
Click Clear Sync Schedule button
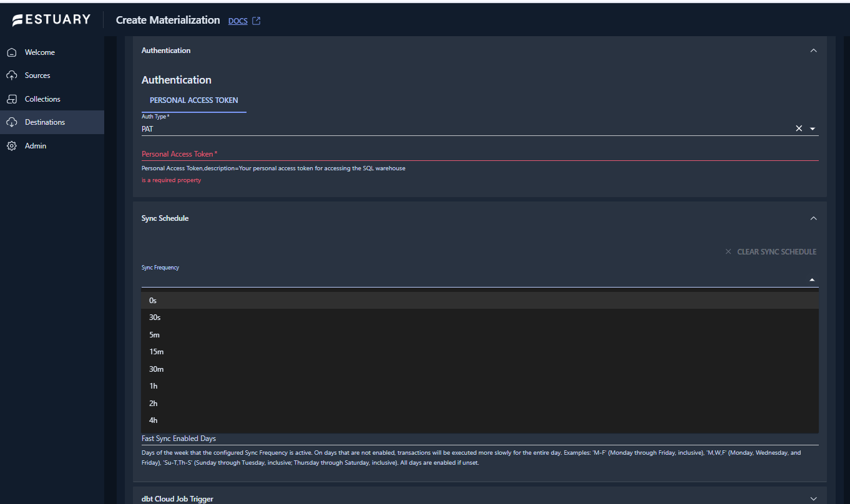coord(771,252)
